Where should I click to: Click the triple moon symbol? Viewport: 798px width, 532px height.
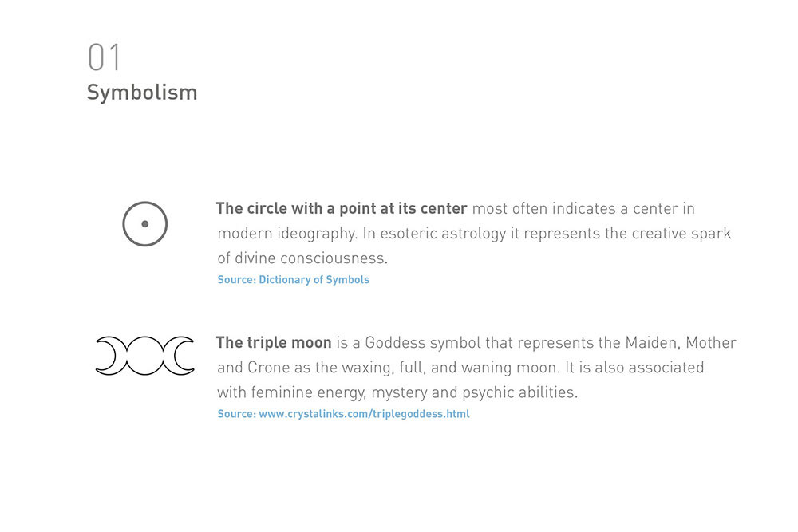(x=145, y=356)
